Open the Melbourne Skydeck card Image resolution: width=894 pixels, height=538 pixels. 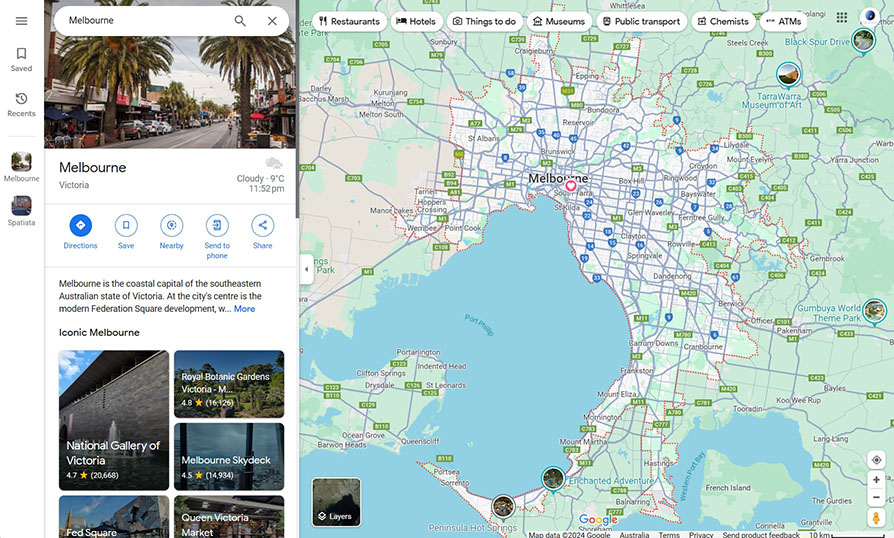[229, 456]
